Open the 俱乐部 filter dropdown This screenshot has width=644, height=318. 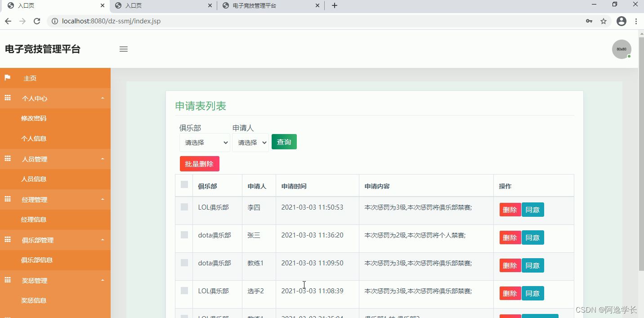[205, 143]
